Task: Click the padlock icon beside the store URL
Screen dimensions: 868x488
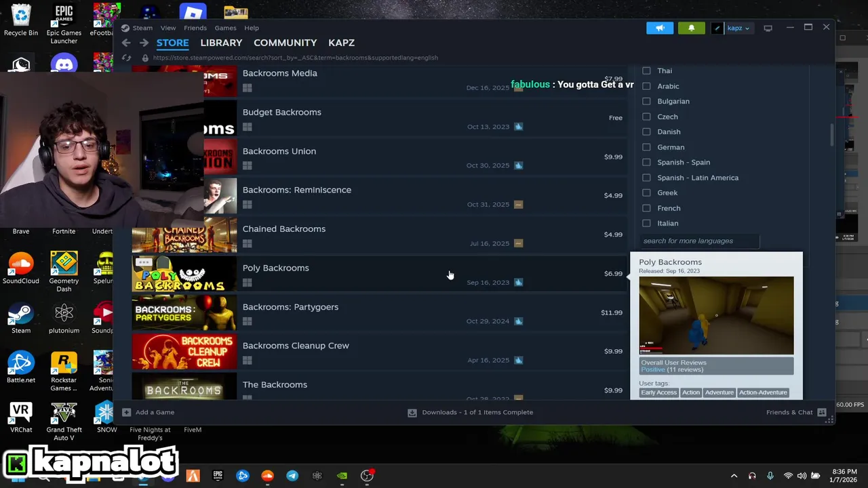Action: (x=145, y=58)
